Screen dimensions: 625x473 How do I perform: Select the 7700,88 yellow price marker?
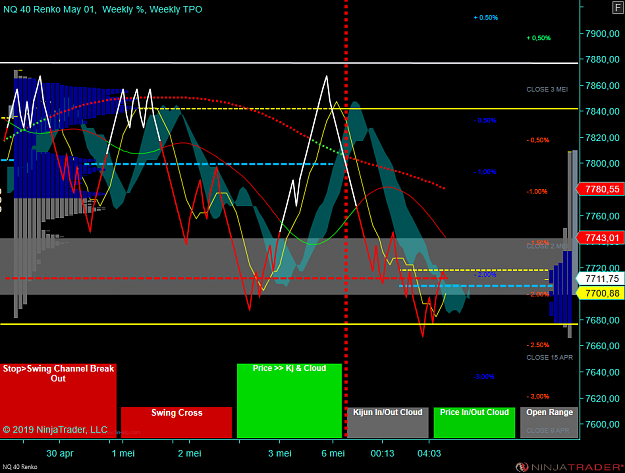point(601,294)
